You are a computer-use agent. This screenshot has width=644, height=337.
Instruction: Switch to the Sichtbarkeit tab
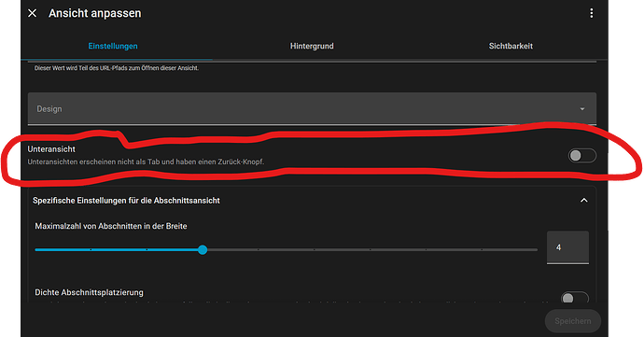pos(511,46)
